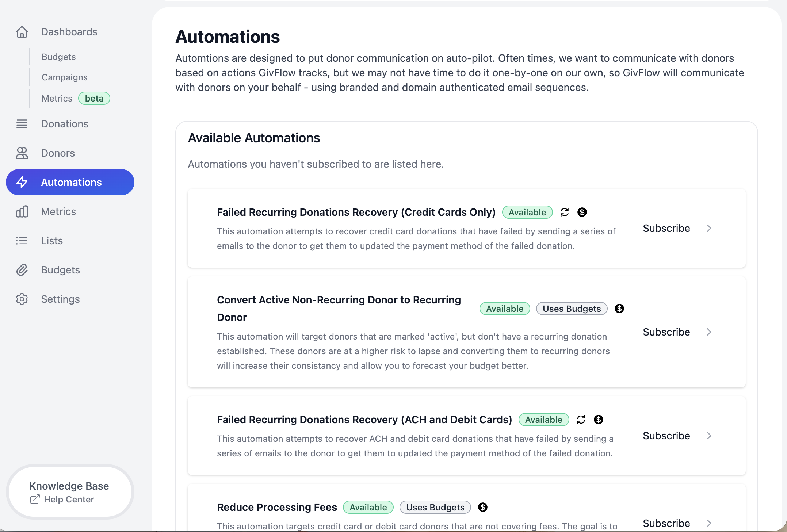Subscribe to Reduce Processing Fees automation
The image size is (787, 532).
(666, 523)
